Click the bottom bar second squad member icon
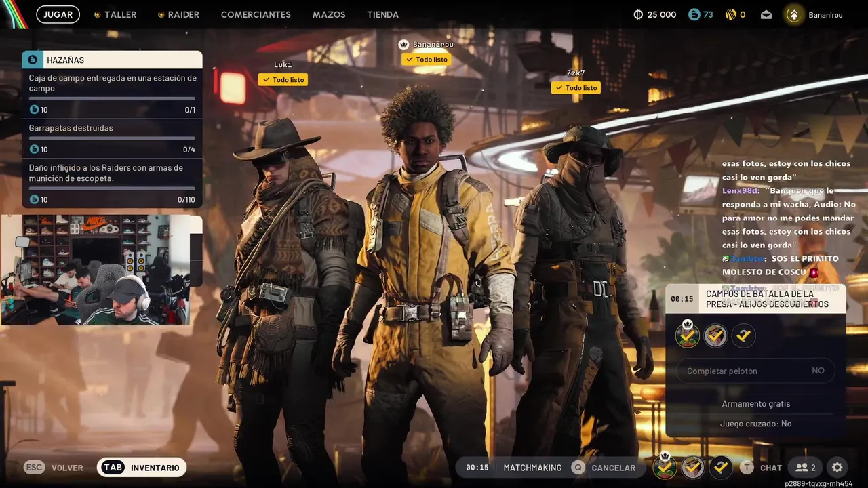This screenshot has width=868, height=488. click(x=693, y=467)
